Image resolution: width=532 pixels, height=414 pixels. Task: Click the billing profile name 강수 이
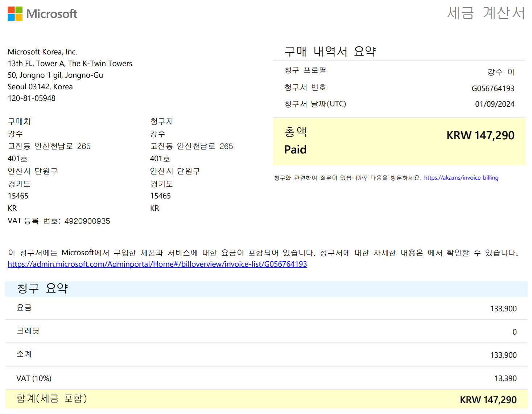pos(501,72)
